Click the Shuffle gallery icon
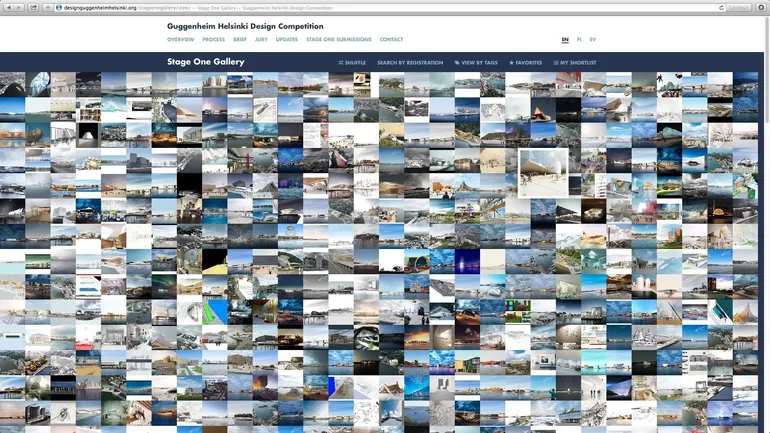The image size is (770, 433). [x=341, y=63]
